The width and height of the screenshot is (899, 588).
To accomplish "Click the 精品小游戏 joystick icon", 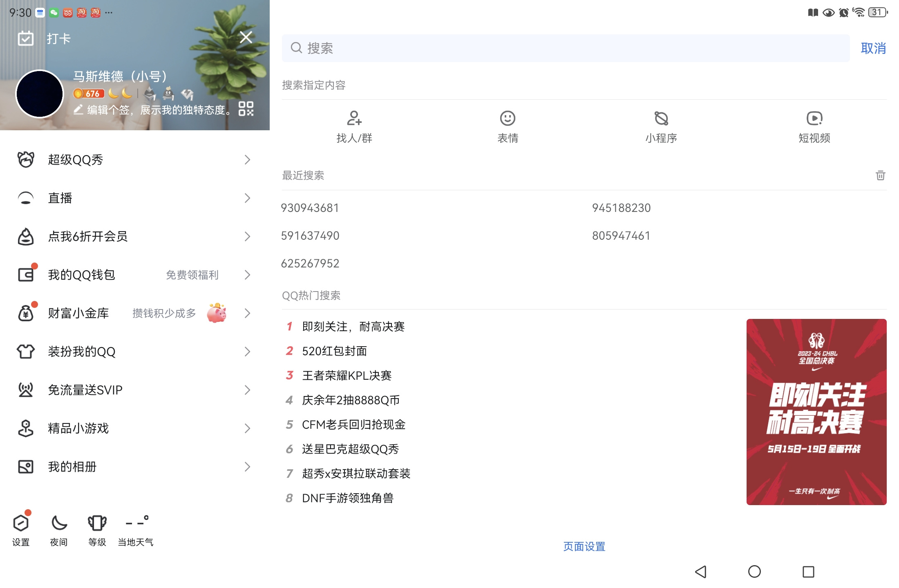I will (x=26, y=428).
